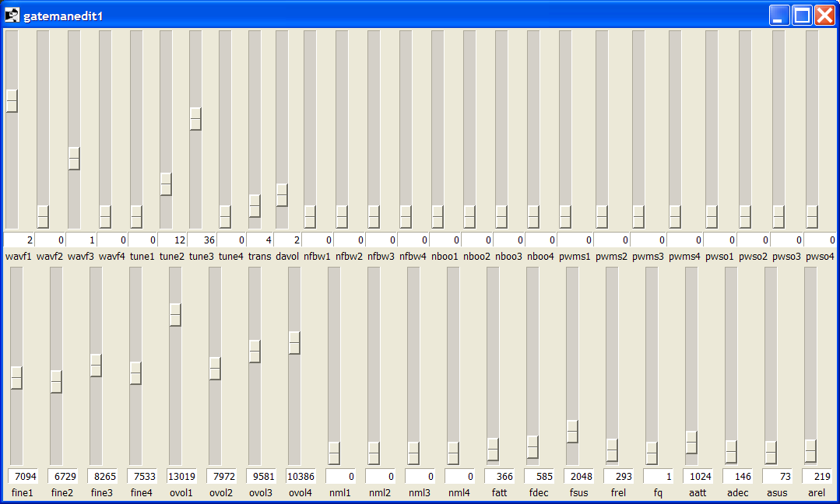Click the nml1 value field
840x504 pixels.
(x=340, y=476)
